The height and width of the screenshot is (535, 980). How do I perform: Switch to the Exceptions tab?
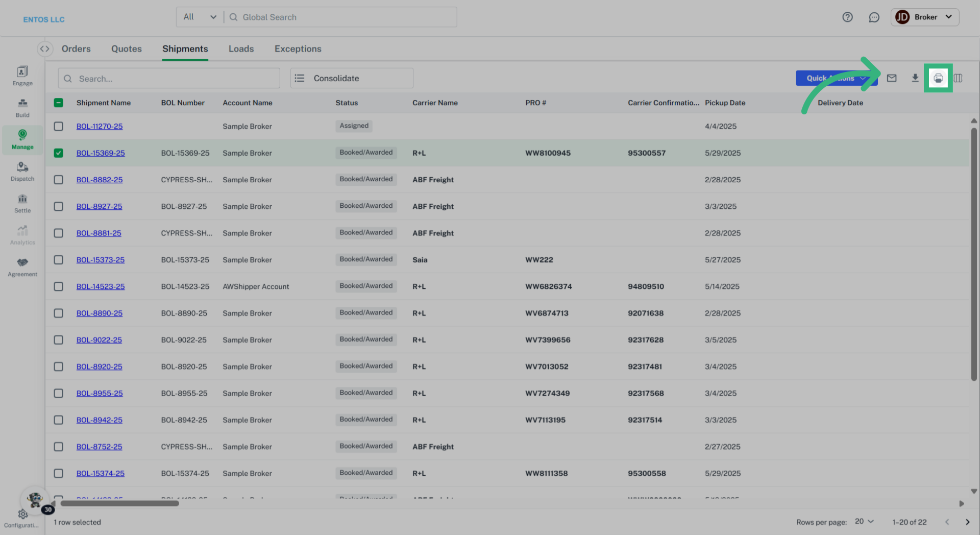coord(298,49)
